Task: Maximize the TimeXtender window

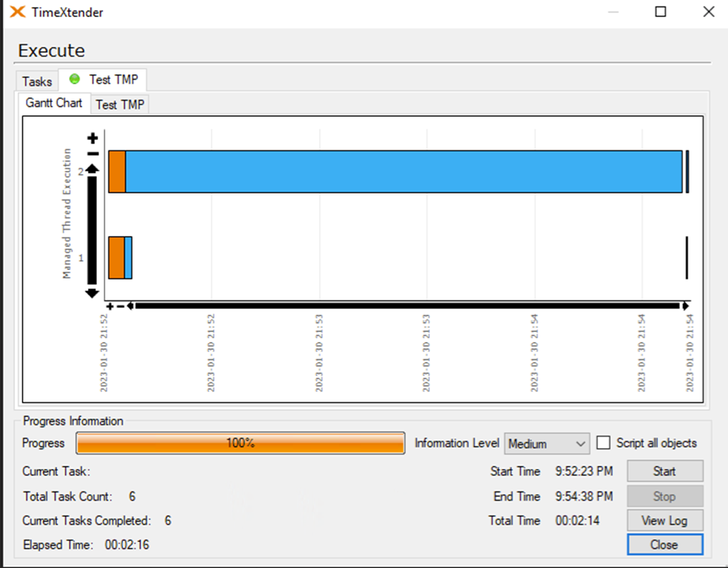Action: [x=660, y=12]
